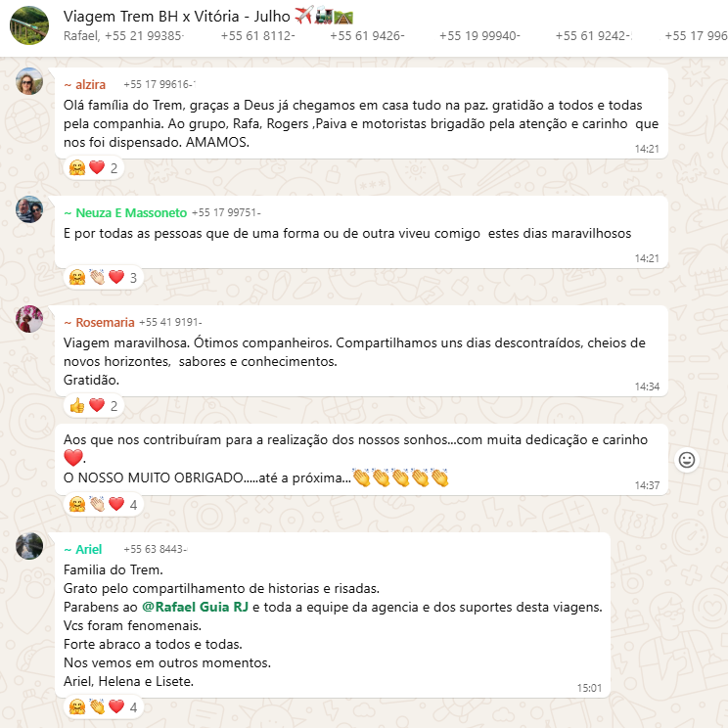Click the emoji reaction smiley beside the 14:37 message
This screenshot has width=728, height=728.
pyautogui.click(x=687, y=460)
